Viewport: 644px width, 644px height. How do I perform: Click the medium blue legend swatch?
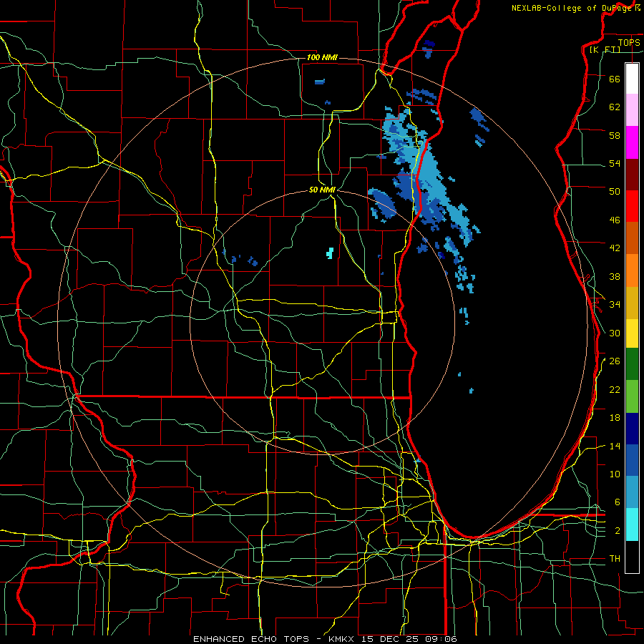click(x=632, y=460)
